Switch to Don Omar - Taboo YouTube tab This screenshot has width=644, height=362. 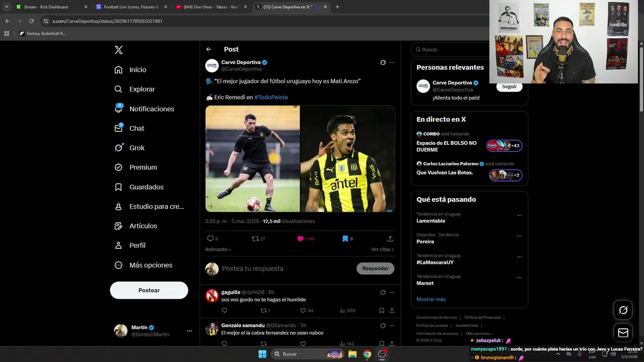tap(211, 7)
